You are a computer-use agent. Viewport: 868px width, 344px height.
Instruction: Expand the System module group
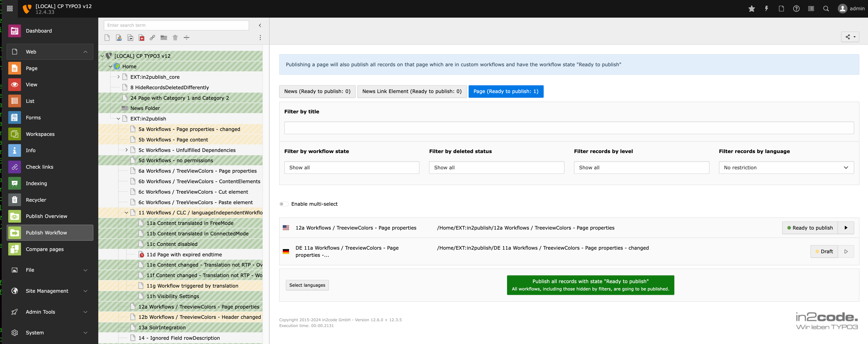click(x=50, y=333)
